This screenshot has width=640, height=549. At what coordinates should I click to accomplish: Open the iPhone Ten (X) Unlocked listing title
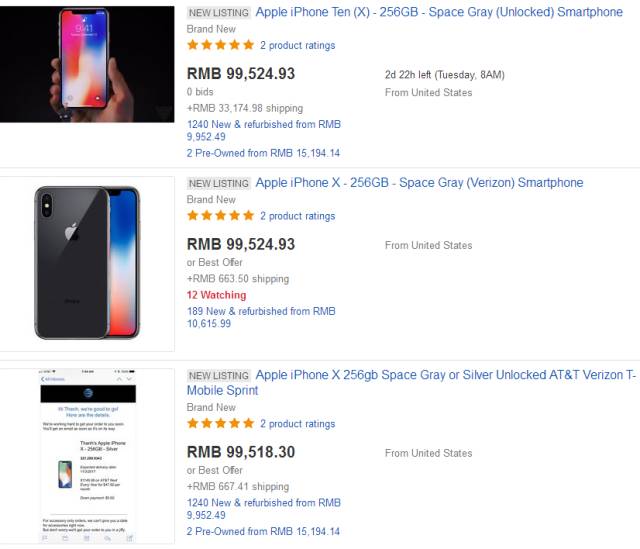pyautogui.click(x=438, y=12)
